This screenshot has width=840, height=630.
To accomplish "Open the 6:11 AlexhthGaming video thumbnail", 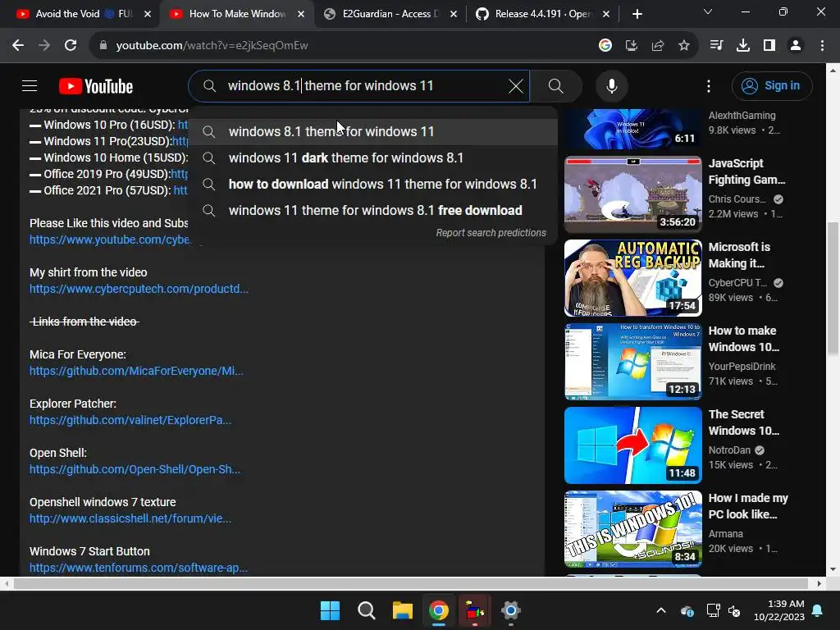I will pyautogui.click(x=632, y=129).
